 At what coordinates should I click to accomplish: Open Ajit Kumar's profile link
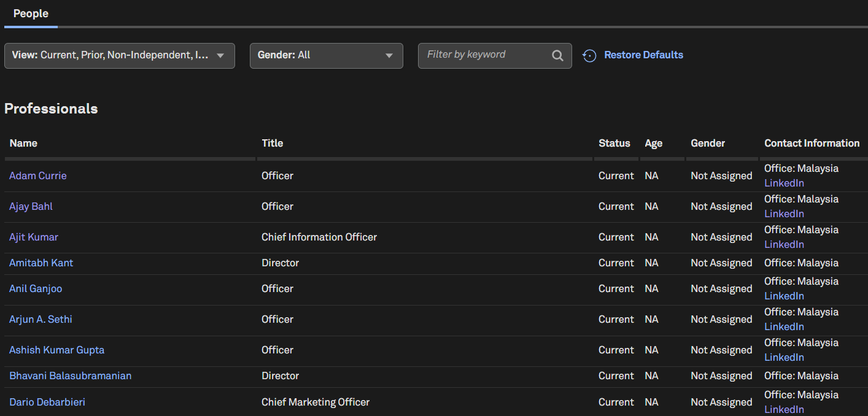coord(34,237)
